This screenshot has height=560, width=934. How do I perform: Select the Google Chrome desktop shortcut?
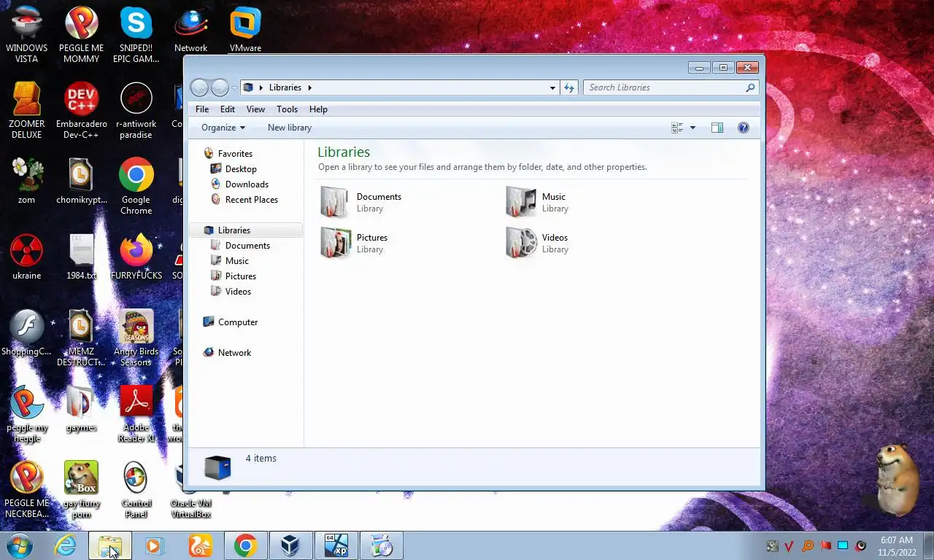pyautogui.click(x=136, y=186)
